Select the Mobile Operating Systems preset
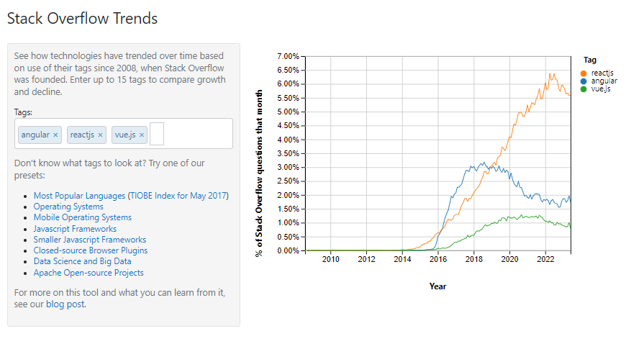Screen dimensions: 644x344 [x=82, y=217]
